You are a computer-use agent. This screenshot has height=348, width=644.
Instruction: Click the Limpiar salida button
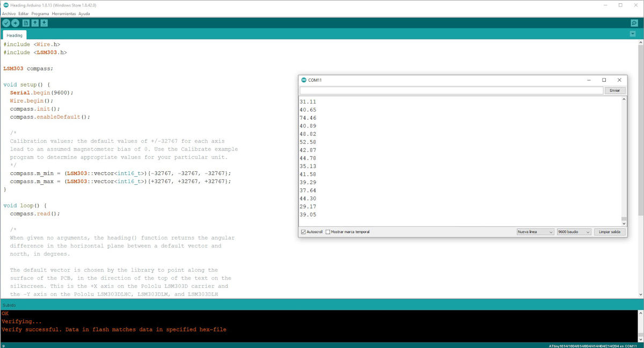click(610, 232)
